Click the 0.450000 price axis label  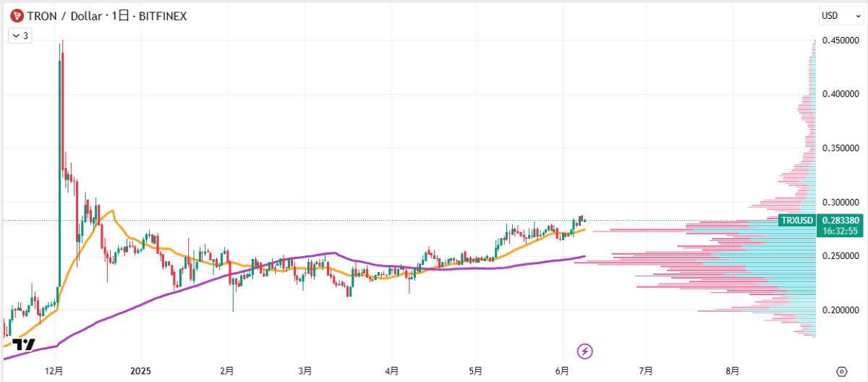click(841, 41)
